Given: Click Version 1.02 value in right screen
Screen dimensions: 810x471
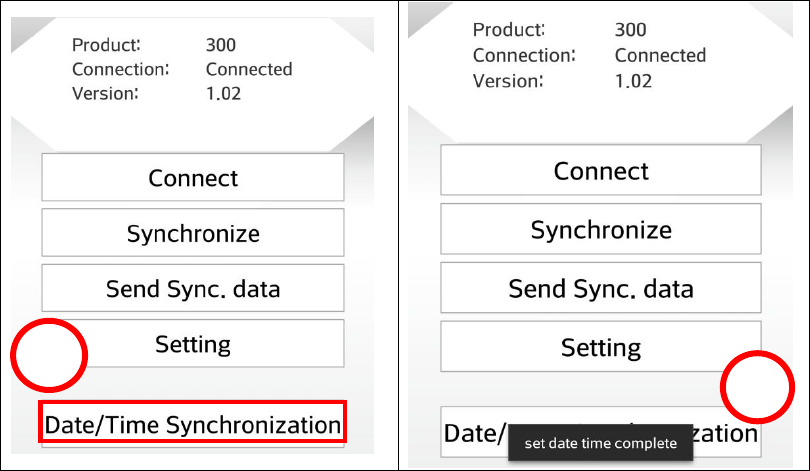Looking at the screenshot, I should (x=633, y=81).
